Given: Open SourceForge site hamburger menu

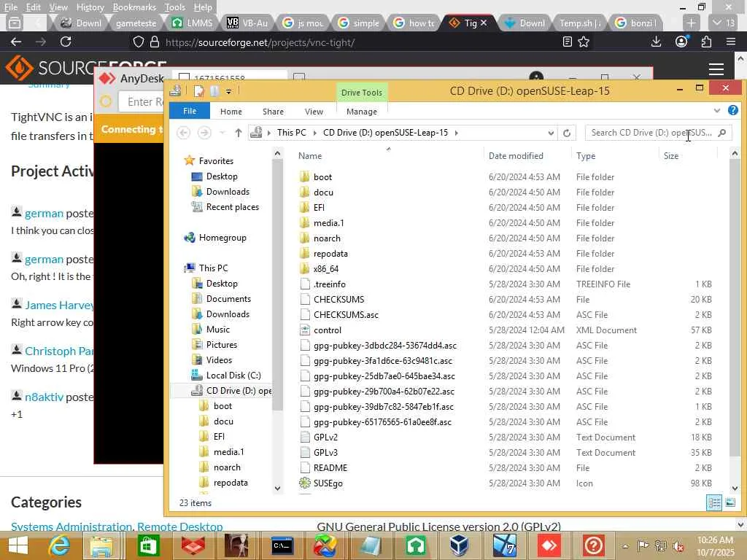Looking at the screenshot, I should pos(716,69).
